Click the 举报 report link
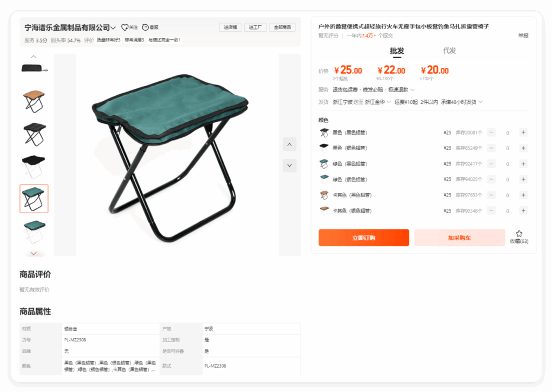Screen dimensions: 552x392 point(523,36)
